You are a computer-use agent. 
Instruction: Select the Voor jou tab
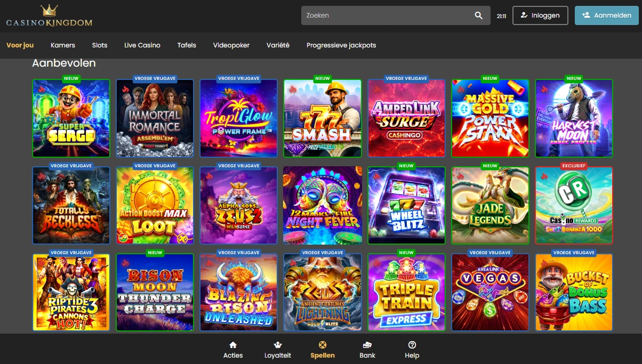[x=20, y=45]
